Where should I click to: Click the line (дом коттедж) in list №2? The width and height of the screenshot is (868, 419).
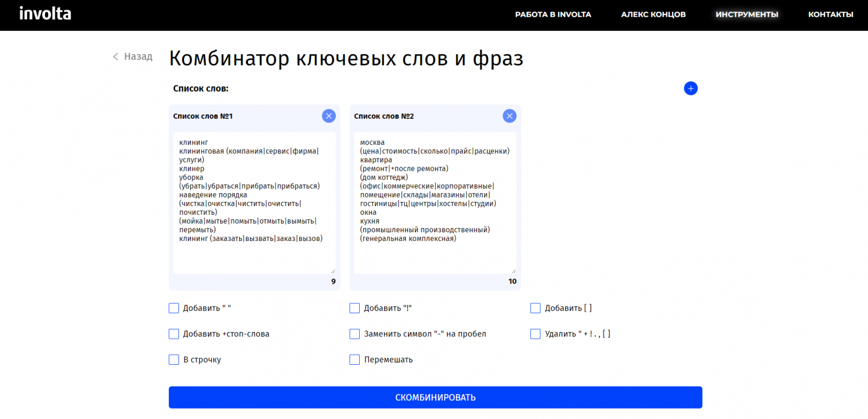point(384,177)
